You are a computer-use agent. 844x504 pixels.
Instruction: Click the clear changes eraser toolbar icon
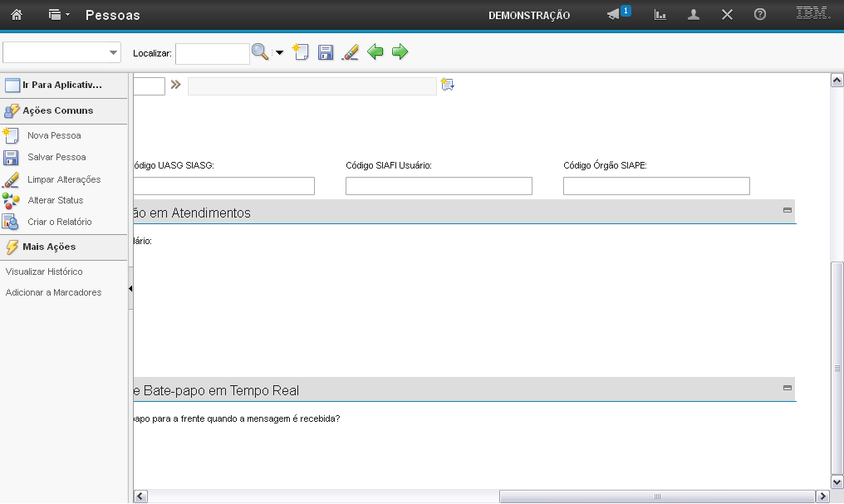tap(351, 53)
